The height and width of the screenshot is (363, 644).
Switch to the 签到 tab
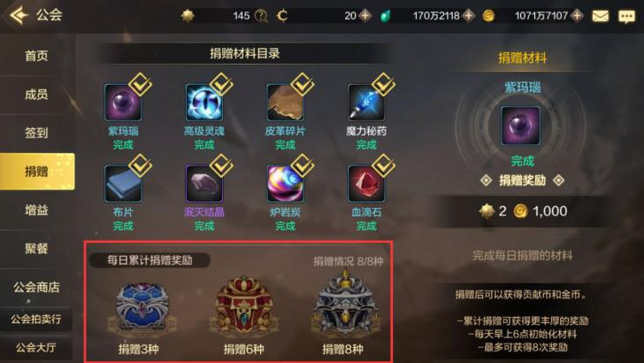click(x=36, y=133)
